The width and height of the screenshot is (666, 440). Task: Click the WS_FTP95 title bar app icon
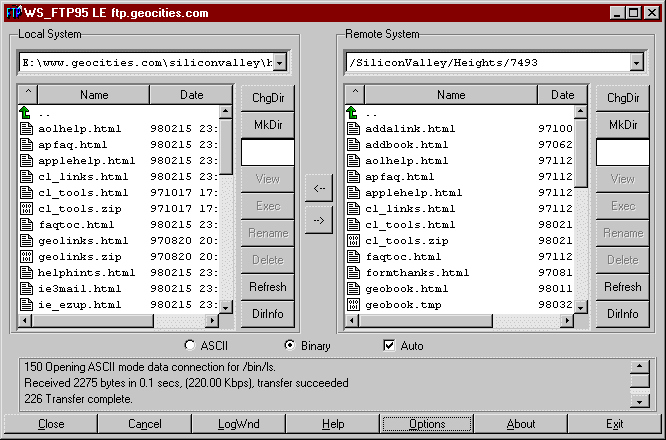(14, 12)
